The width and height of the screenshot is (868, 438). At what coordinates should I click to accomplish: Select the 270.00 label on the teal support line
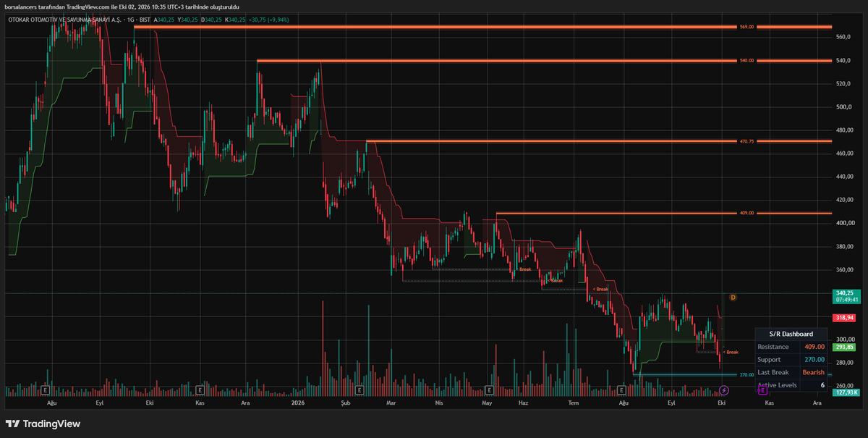pyautogui.click(x=746, y=375)
